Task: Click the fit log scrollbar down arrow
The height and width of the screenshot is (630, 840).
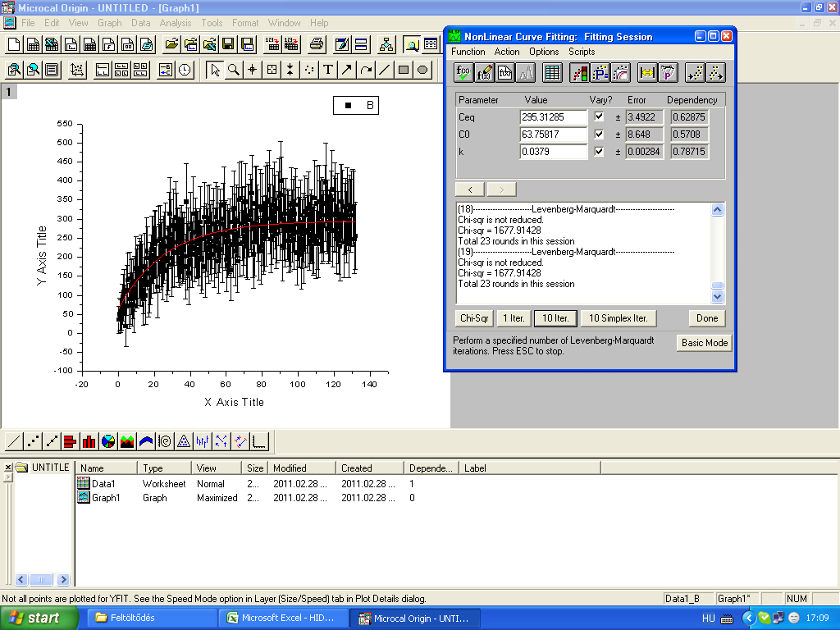Action: (x=717, y=296)
